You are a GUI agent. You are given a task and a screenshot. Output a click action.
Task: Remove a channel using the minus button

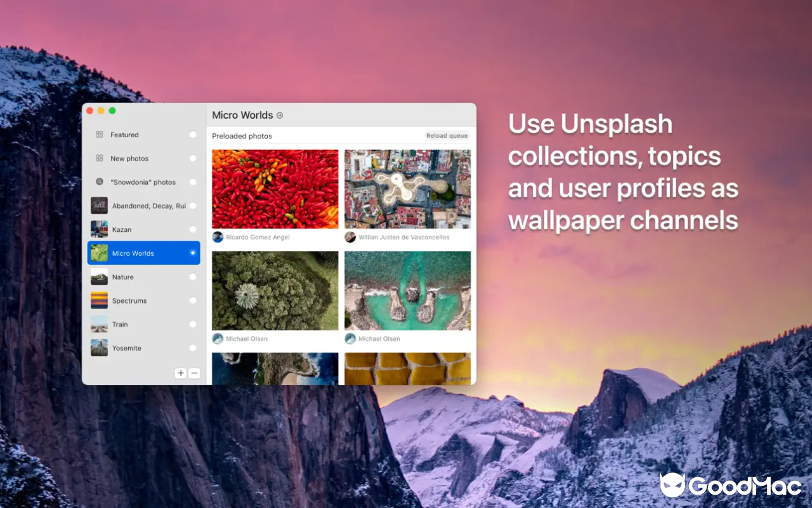194,373
